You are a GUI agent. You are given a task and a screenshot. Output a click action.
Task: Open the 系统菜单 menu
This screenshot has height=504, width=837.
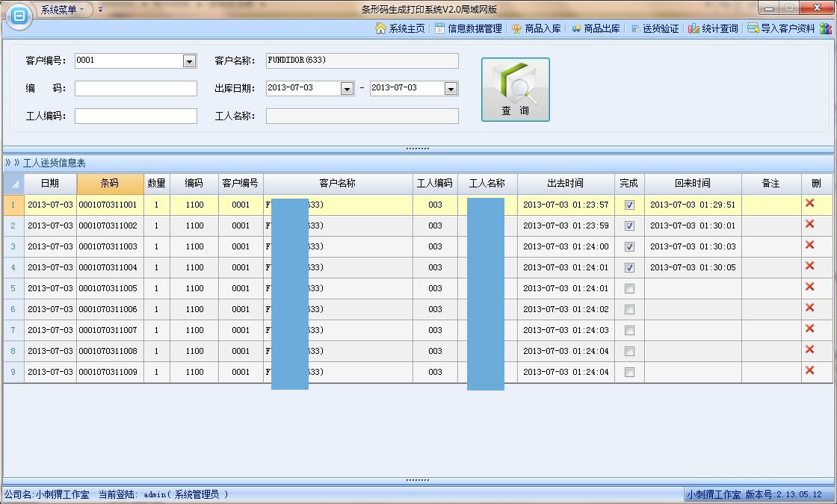click(x=63, y=10)
